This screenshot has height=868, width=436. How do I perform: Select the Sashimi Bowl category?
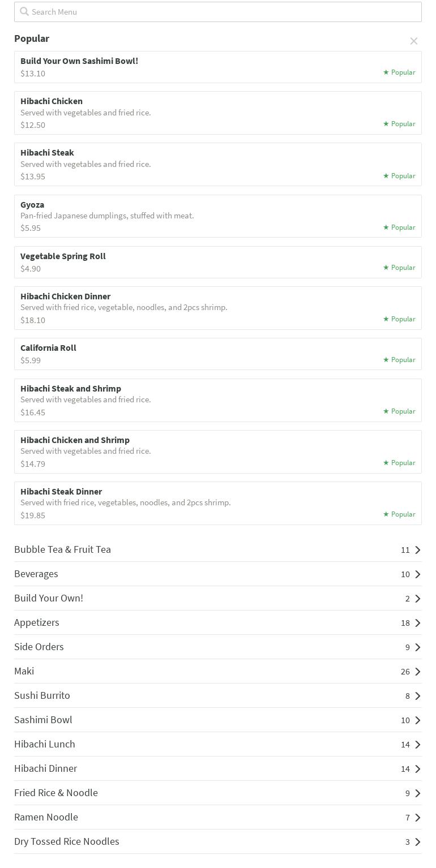[x=44, y=720]
